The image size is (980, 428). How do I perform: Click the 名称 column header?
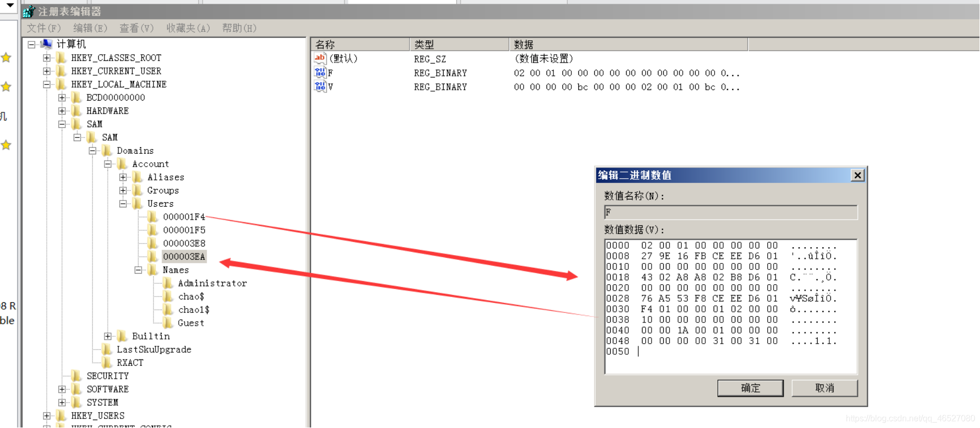(x=360, y=45)
